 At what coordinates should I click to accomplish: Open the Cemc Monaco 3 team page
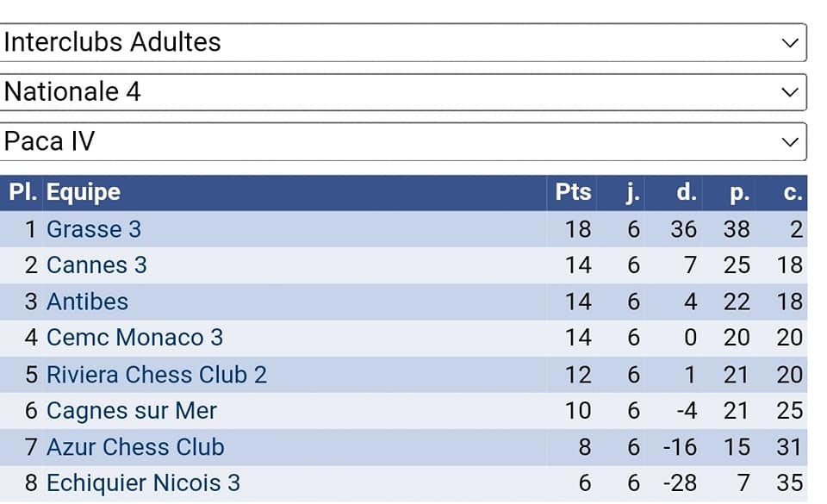pos(134,338)
